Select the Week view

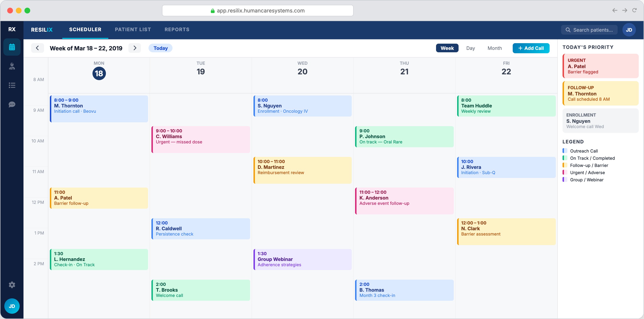447,48
